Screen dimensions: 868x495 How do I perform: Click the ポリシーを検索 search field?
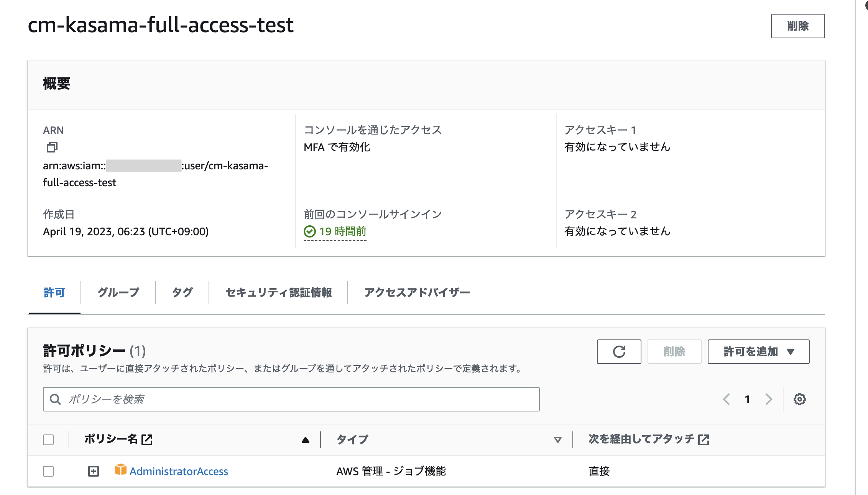coord(291,399)
